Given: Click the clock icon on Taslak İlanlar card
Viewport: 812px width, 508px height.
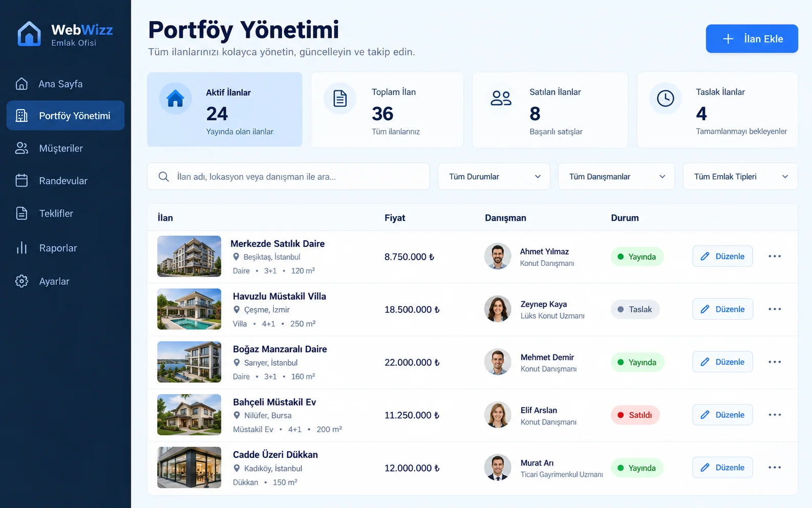Looking at the screenshot, I should click(x=665, y=98).
